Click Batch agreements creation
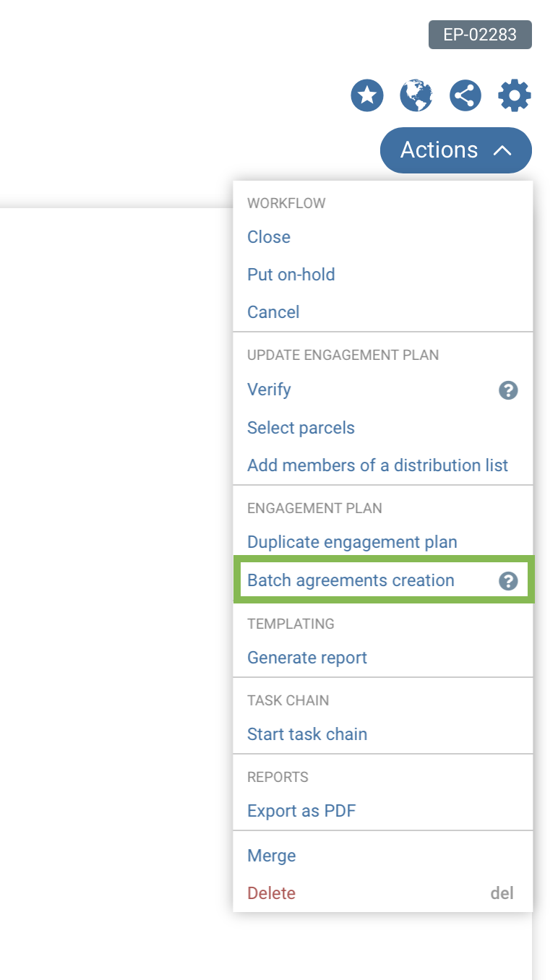Screen dimensions: 558x980 pos(351,580)
